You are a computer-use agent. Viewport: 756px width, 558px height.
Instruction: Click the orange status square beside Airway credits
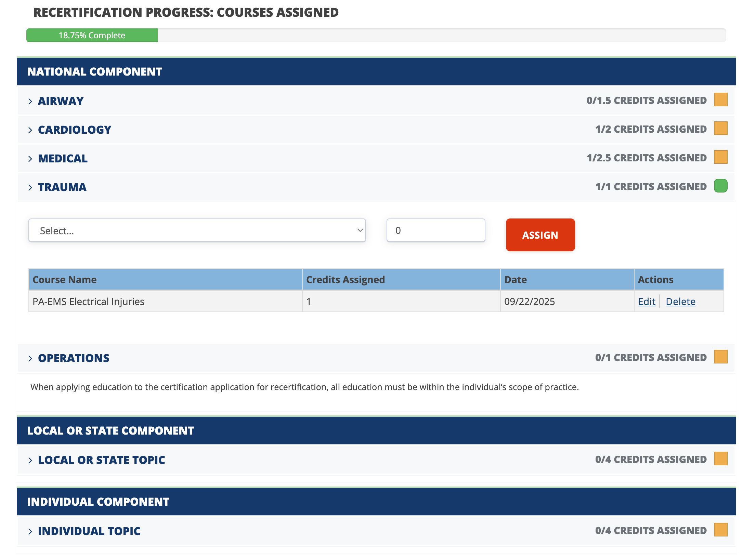(x=720, y=100)
